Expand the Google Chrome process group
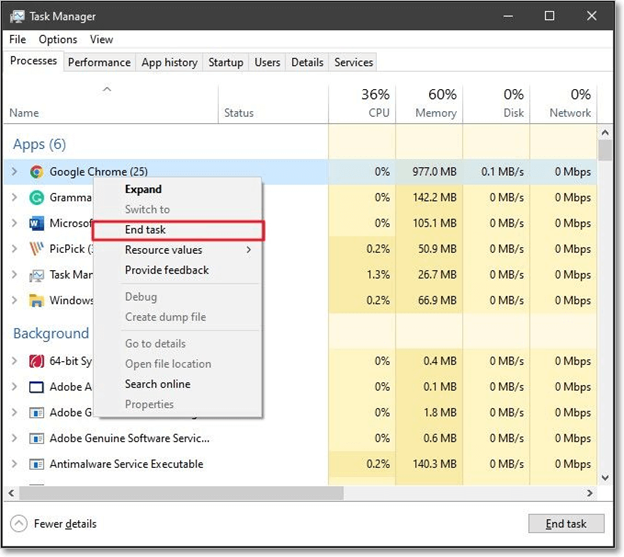This screenshot has width=624, height=557. (14, 172)
